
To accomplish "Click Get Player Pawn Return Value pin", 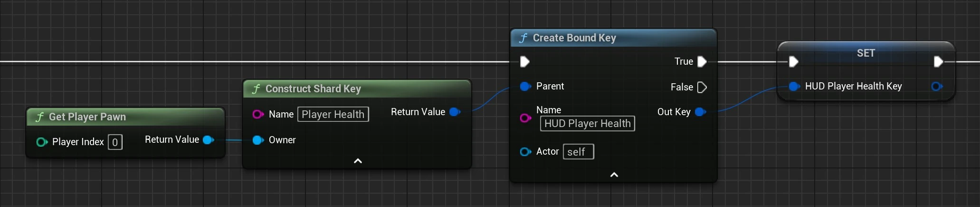I will 208,140.
